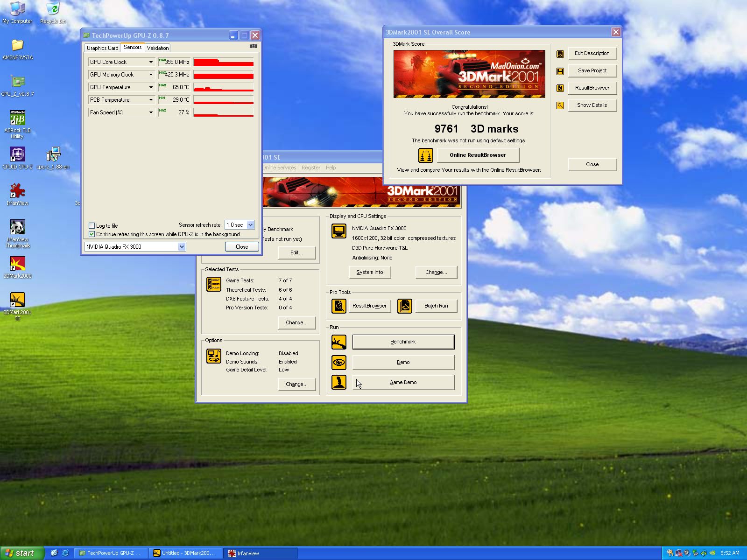
Task: Click the Close button in GPU-Z
Action: [242, 247]
